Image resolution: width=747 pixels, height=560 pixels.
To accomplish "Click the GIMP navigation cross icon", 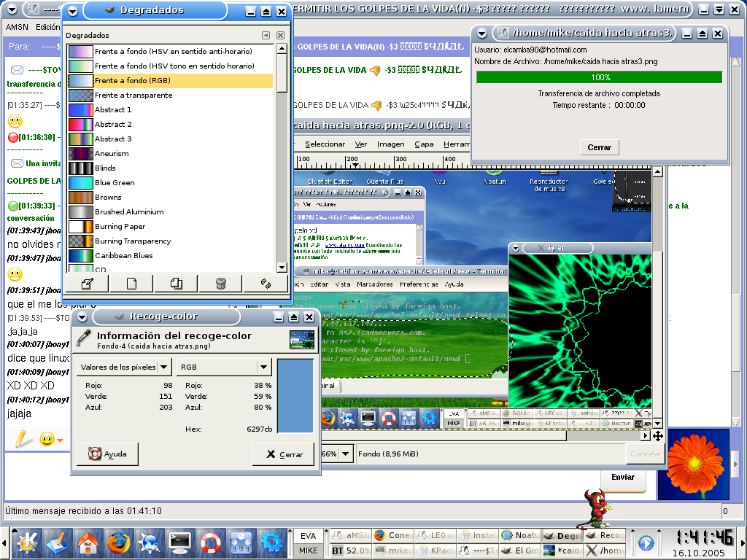I will coord(657,435).
